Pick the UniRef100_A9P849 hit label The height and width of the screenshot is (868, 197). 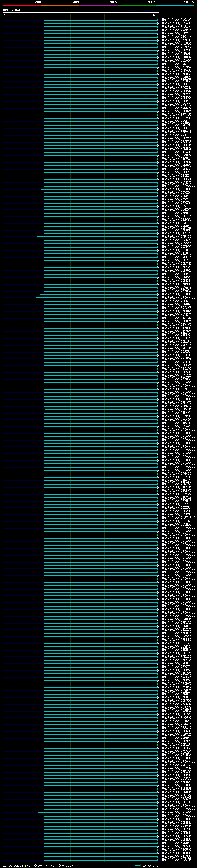click(177, 132)
